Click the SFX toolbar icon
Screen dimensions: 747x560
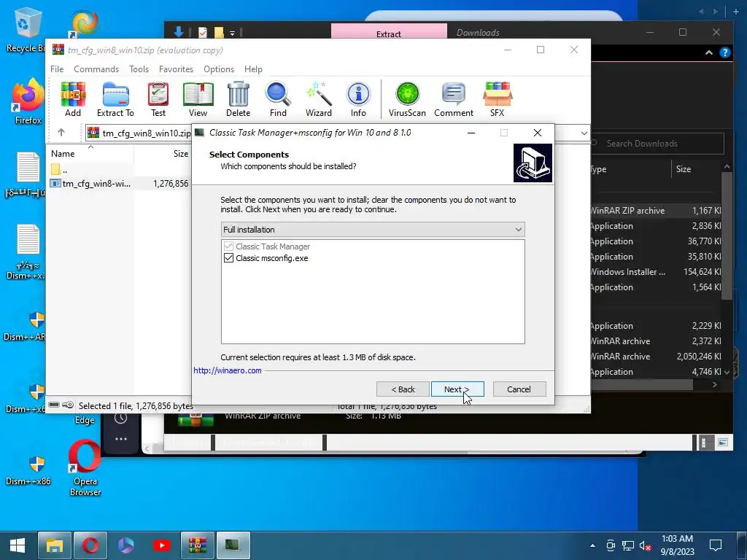click(497, 99)
